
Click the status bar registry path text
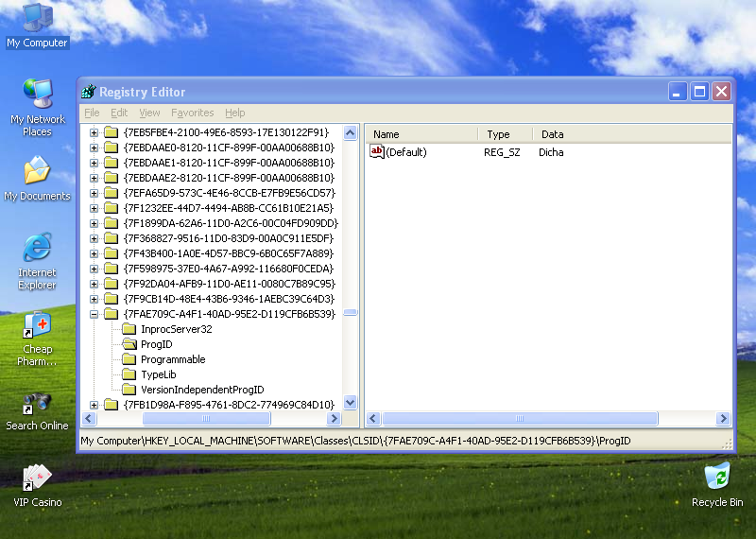355,441
